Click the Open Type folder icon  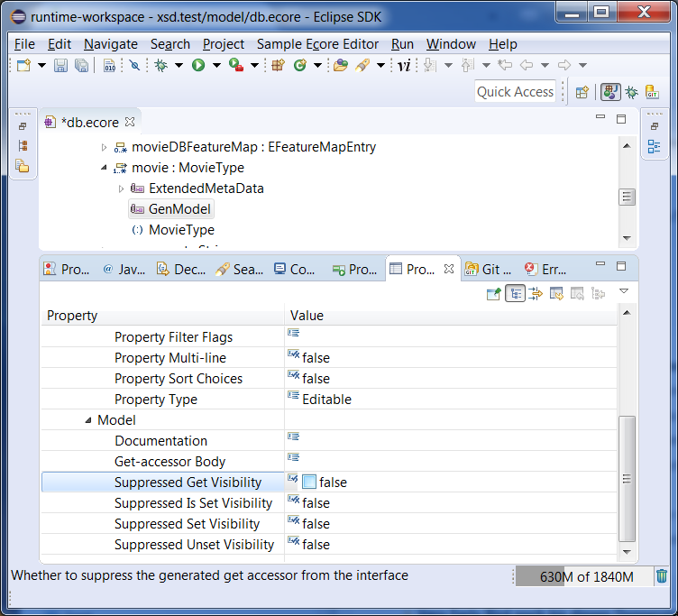341,65
